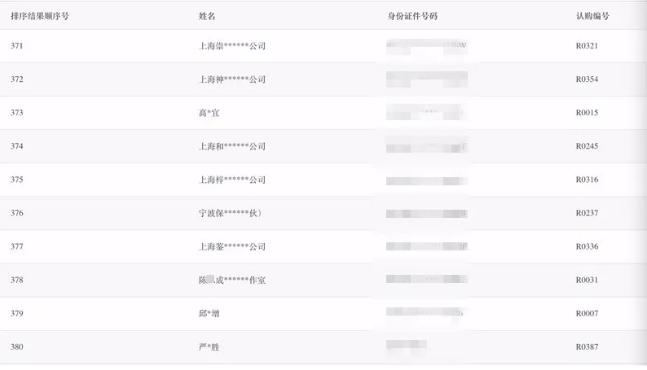
Task: Click subscription number R0015
Action: pyautogui.click(x=587, y=113)
